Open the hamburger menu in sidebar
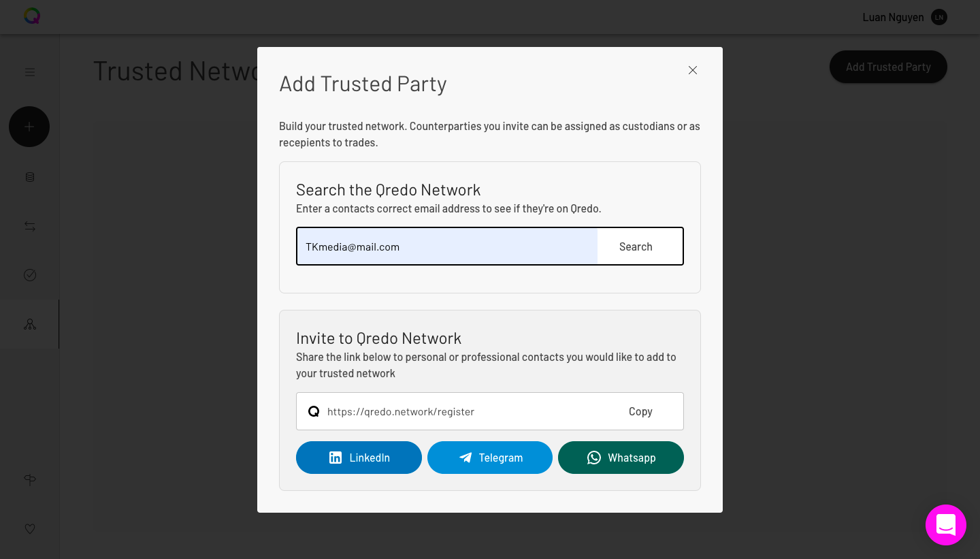The height and width of the screenshot is (559, 980). point(30,72)
